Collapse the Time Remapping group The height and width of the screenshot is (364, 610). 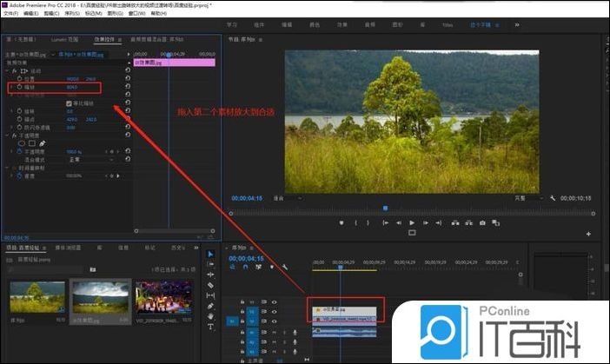coord(7,168)
